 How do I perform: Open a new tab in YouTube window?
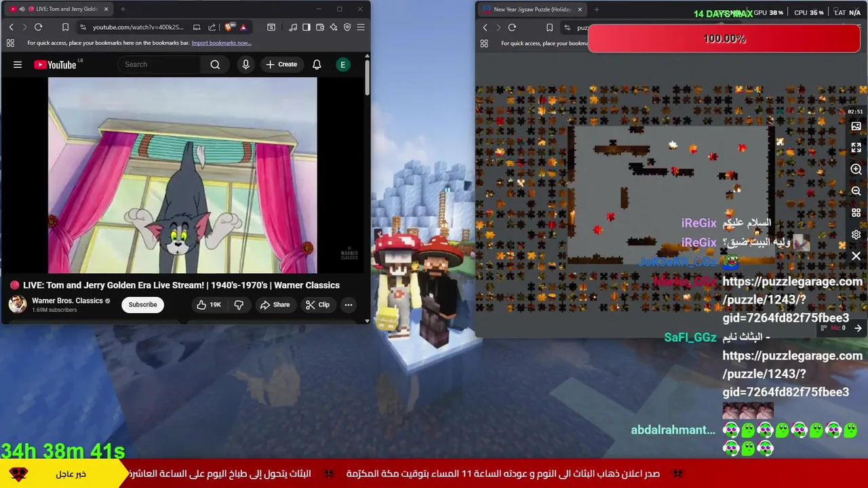(123, 9)
